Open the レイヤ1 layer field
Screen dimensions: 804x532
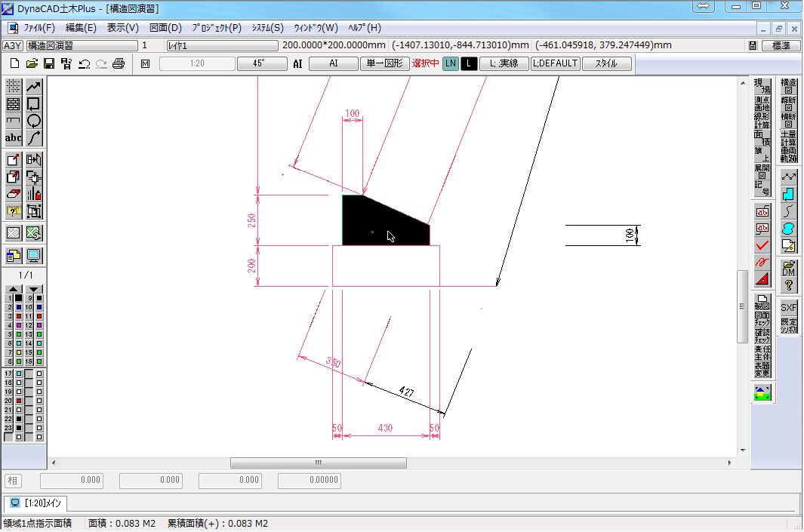pos(222,45)
